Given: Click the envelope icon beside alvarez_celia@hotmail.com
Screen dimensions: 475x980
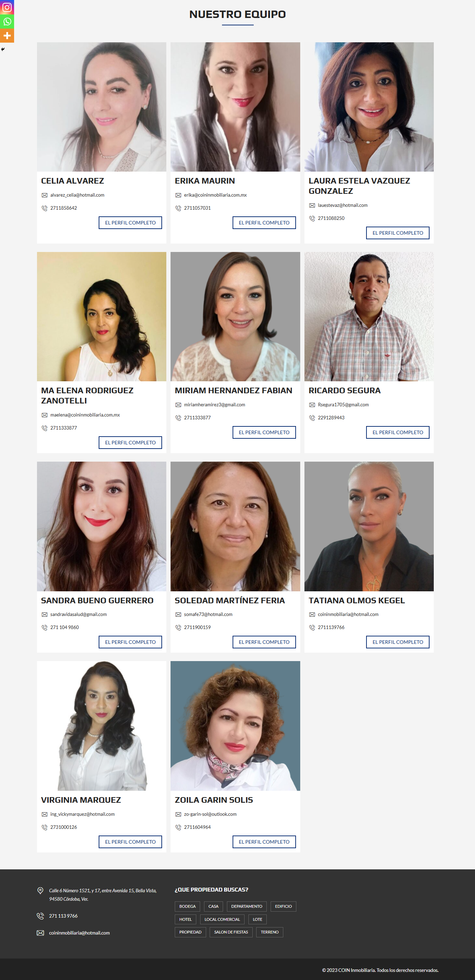Looking at the screenshot, I should pos(44,195).
